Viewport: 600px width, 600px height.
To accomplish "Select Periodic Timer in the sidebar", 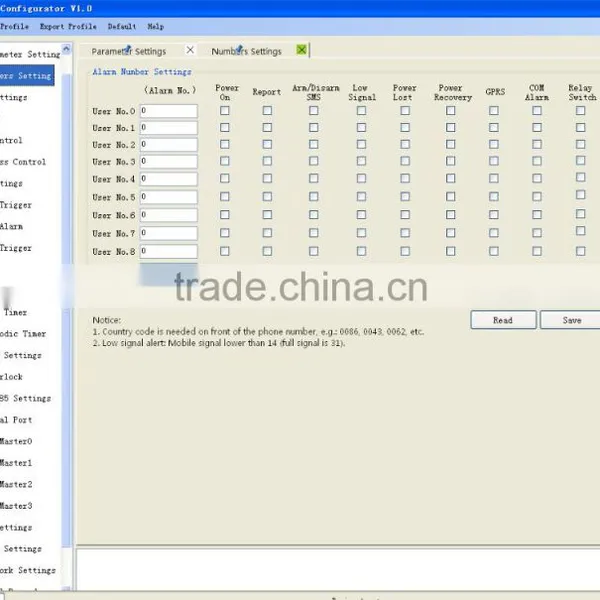I will coord(23,334).
